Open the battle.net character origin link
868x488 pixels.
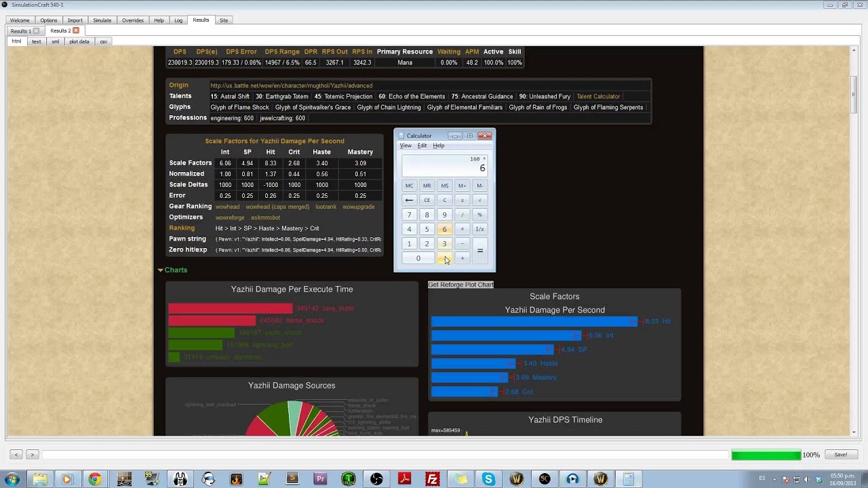click(291, 85)
